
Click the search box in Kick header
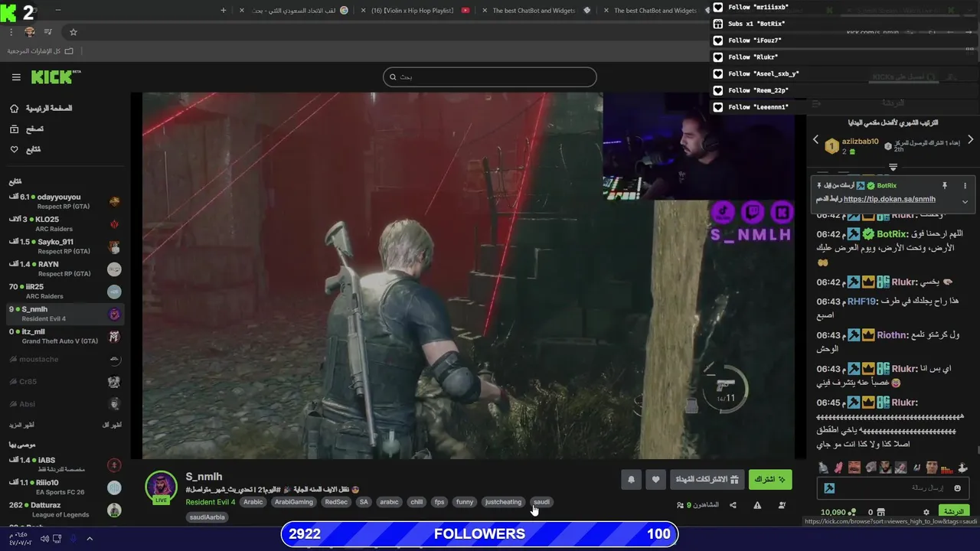point(490,77)
